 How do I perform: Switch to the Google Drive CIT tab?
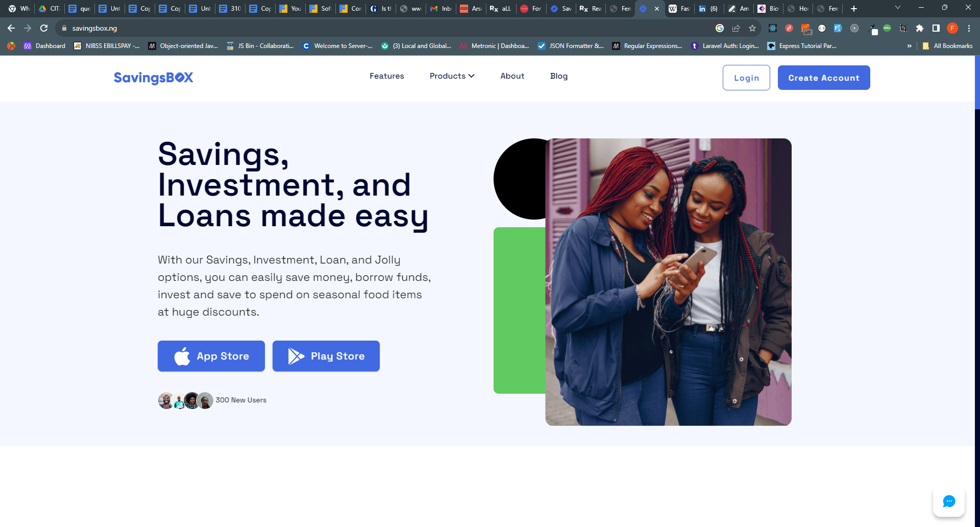(x=50, y=9)
